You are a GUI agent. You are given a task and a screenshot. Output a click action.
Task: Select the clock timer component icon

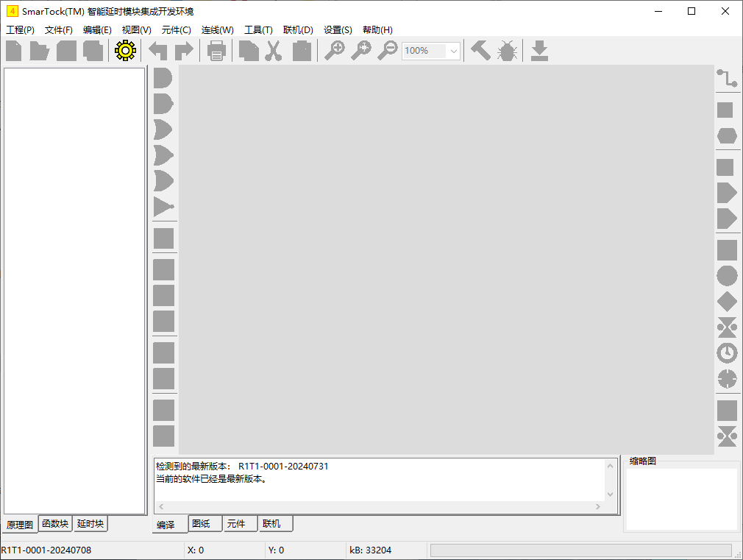tap(727, 352)
